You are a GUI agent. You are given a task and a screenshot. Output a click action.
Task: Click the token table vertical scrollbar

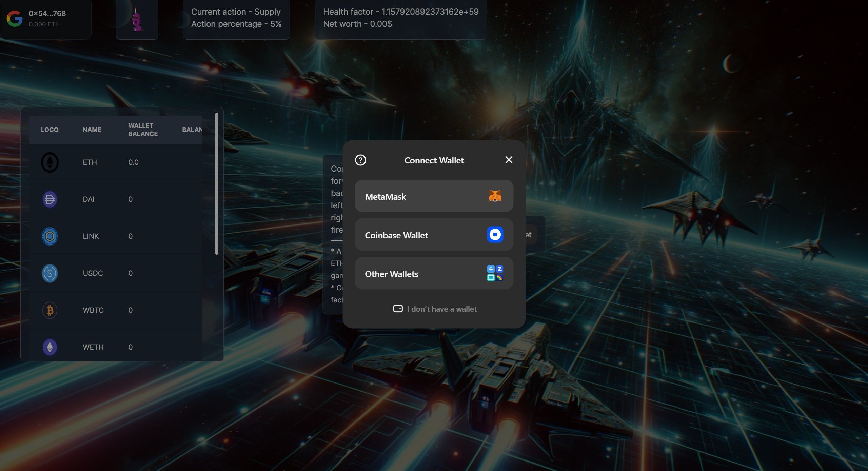pyautogui.click(x=217, y=183)
